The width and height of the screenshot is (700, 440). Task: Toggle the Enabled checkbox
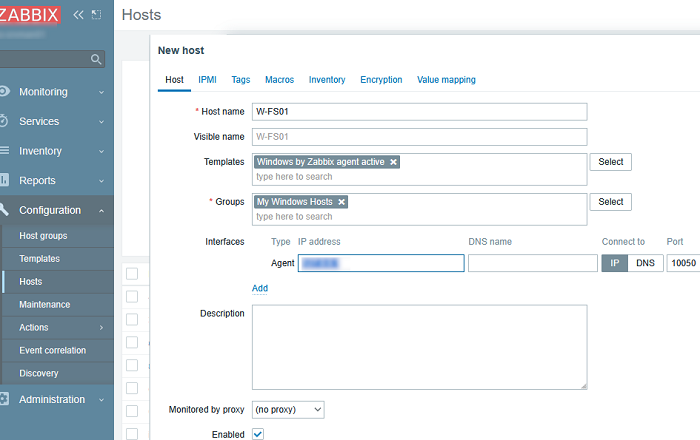pos(258,434)
